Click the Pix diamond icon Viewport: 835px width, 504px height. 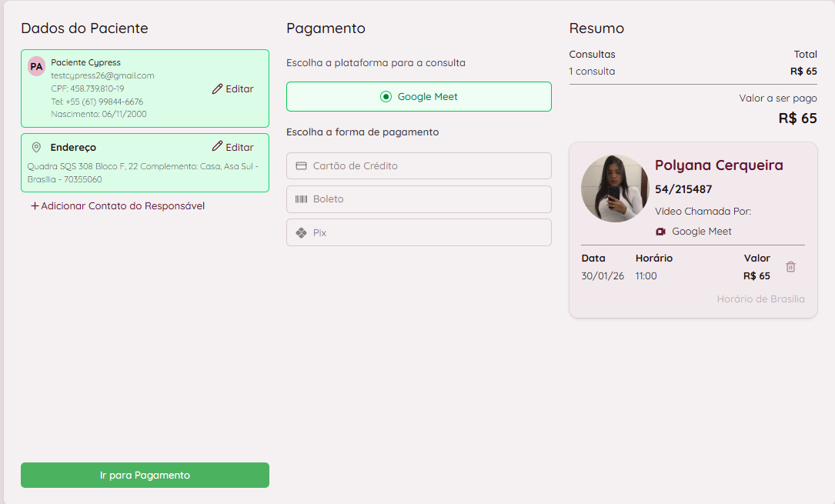click(x=301, y=232)
